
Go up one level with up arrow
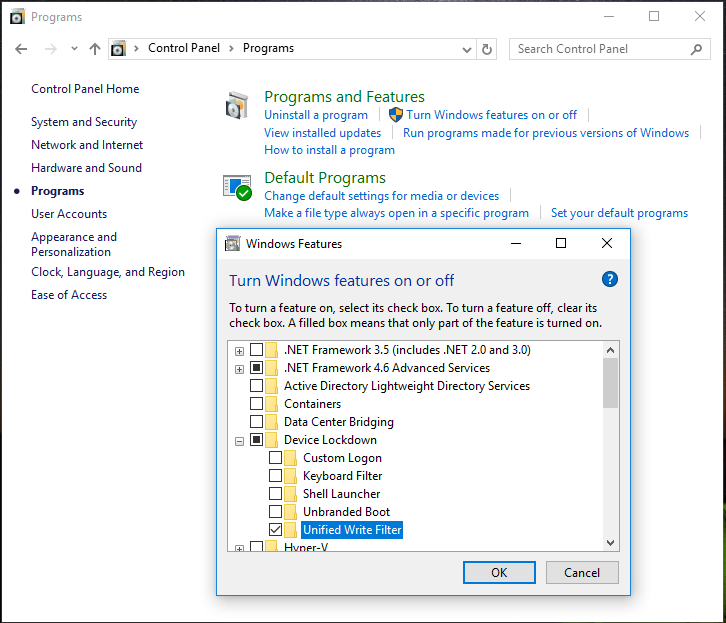tap(95, 49)
